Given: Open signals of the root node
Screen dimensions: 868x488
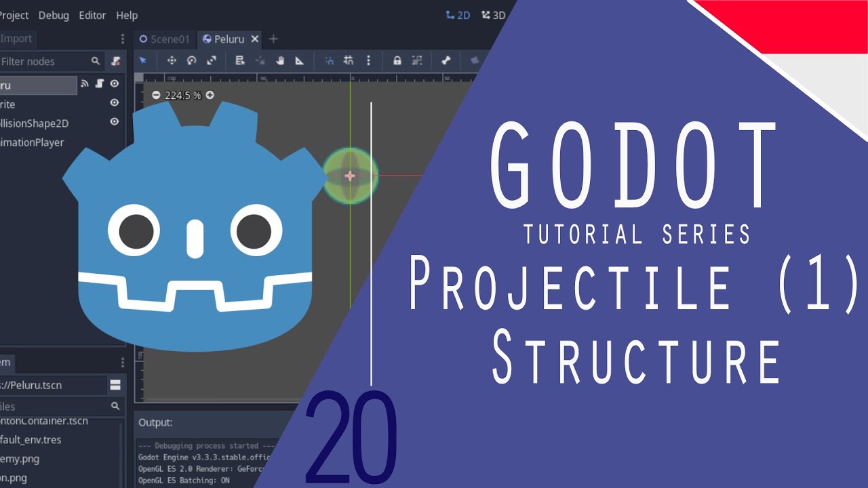Looking at the screenshot, I should 85,84.
